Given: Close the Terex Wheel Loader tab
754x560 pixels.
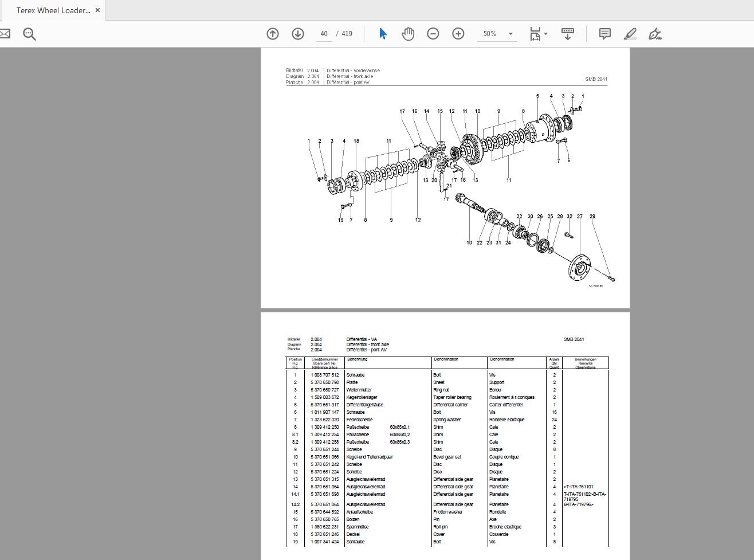Looking at the screenshot, I should tap(97, 10).
